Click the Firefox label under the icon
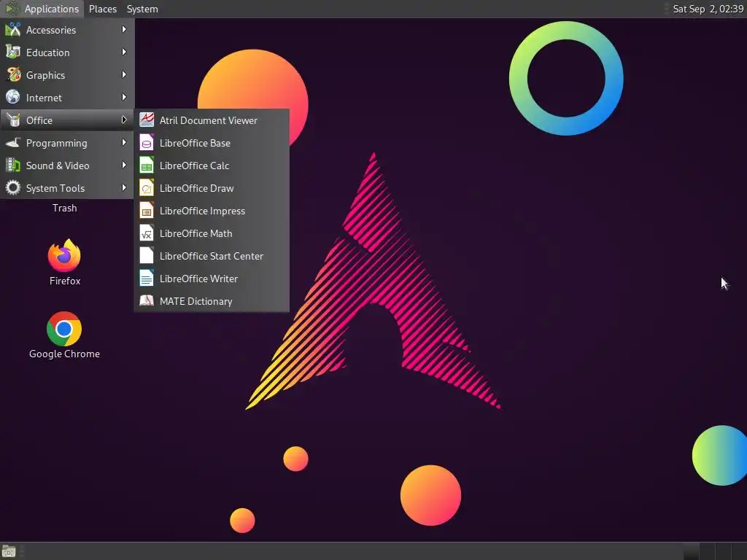This screenshot has height=560, width=747. click(x=65, y=281)
